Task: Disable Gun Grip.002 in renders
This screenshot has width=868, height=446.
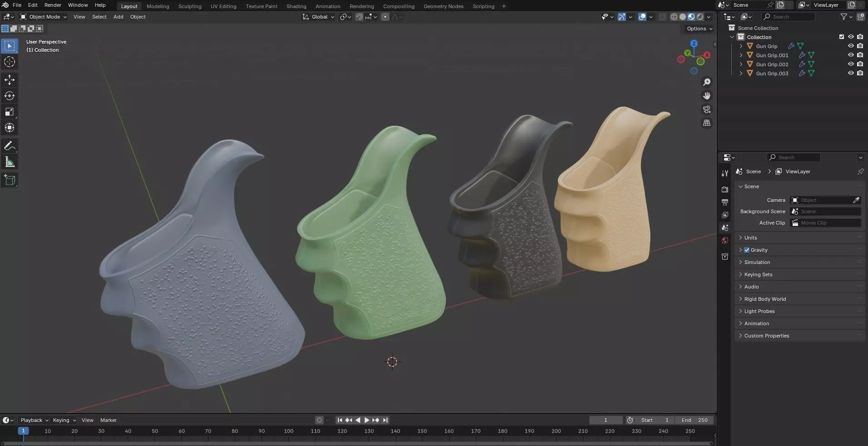Action: 860,64
